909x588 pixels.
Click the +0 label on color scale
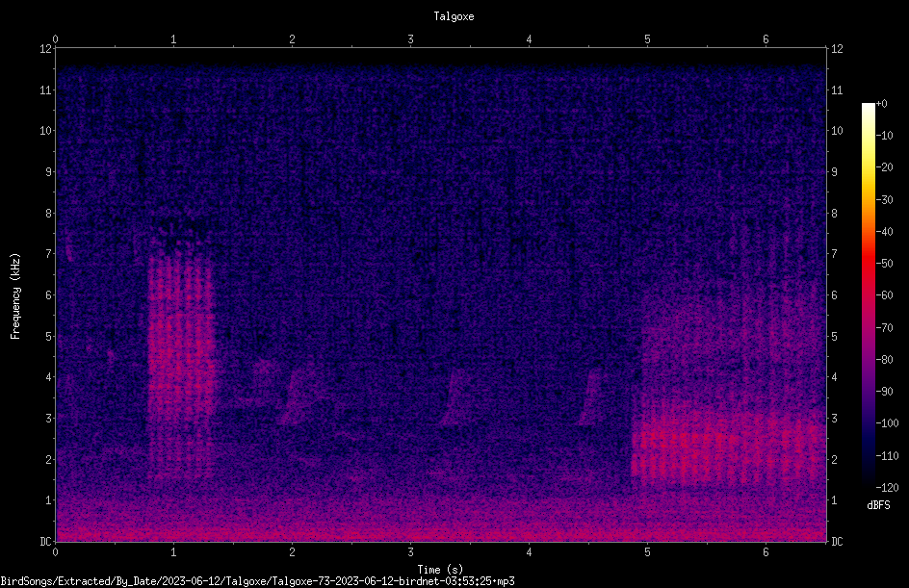pyautogui.click(x=882, y=104)
